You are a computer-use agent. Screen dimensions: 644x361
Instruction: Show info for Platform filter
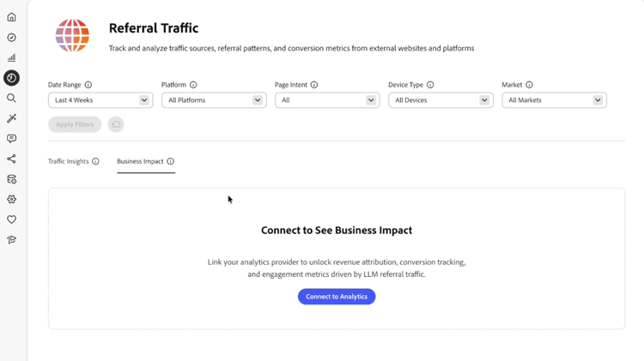point(193,85)
